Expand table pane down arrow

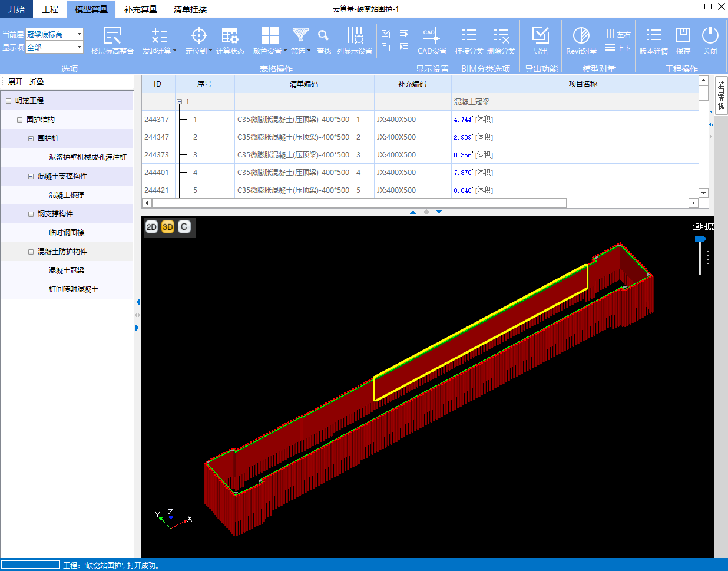point(439,212)
